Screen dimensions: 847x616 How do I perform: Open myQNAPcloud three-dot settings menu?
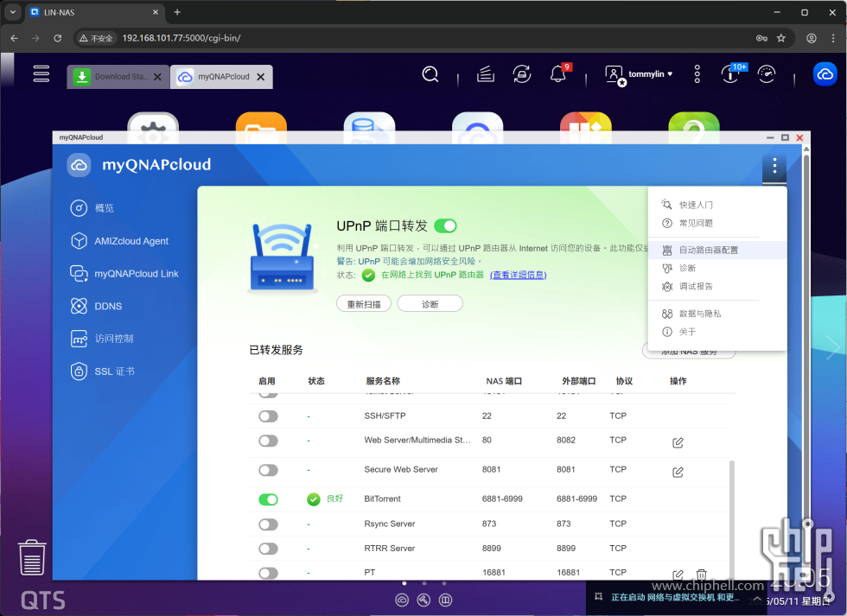tap(774, 165)
